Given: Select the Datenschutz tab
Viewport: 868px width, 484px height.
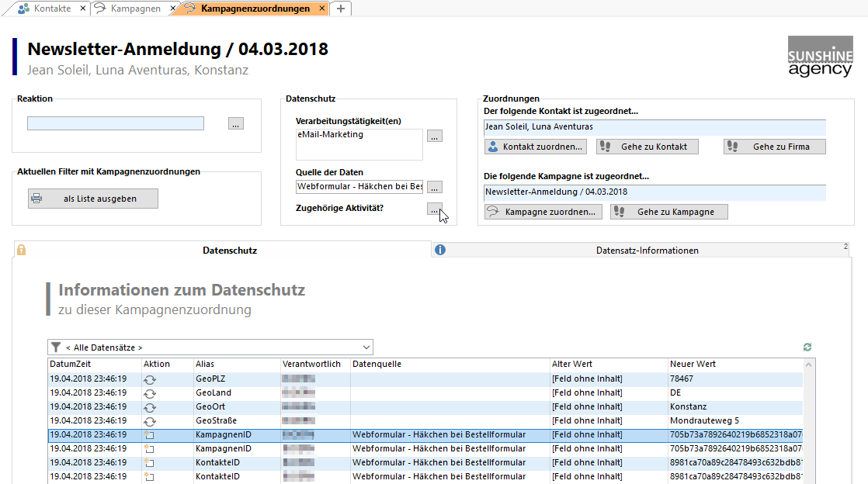Looking at the screenshot, I should (229, 251).
